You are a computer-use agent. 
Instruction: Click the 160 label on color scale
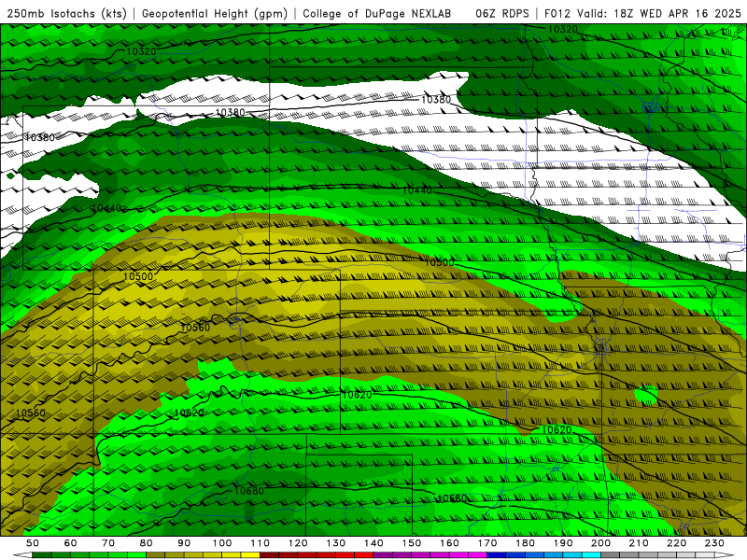pos(449,543)
